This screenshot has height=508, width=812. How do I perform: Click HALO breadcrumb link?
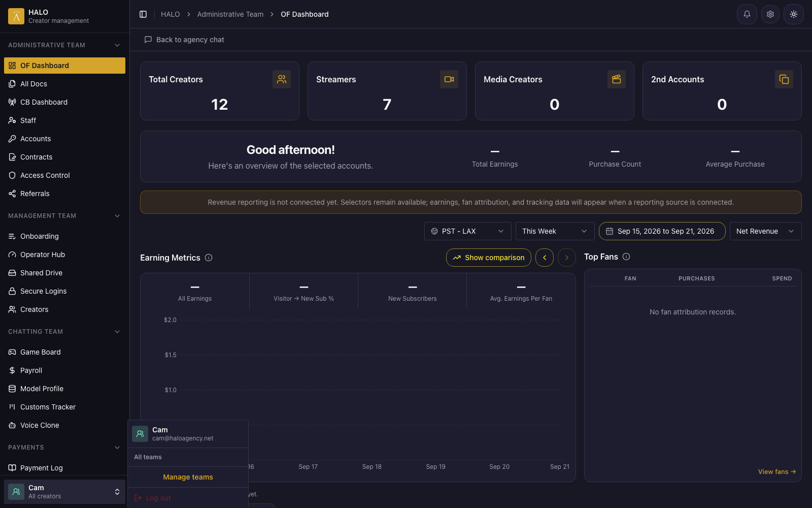(171, 14)
